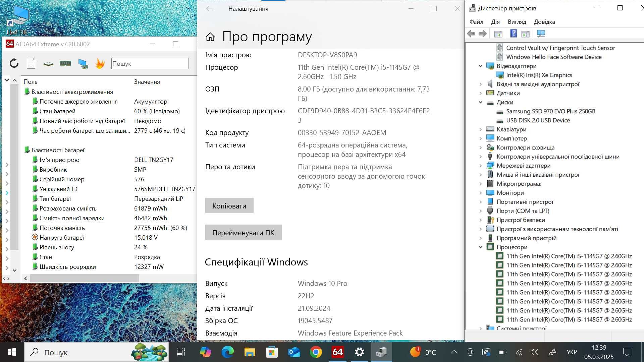Click the Копіювати button

click(x=229, y=205)
